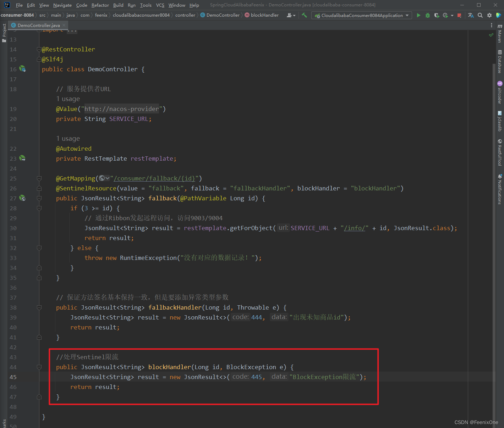Open IDE settings gear icon

(489, 15)
